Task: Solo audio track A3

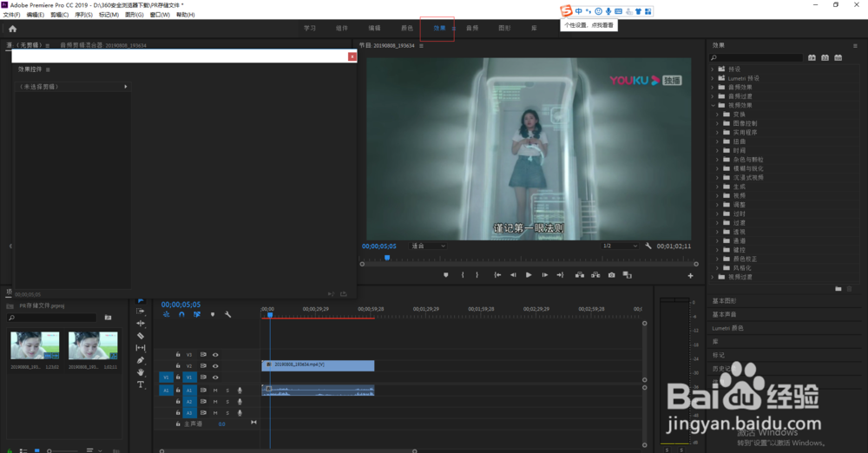Action: [227, 413]
